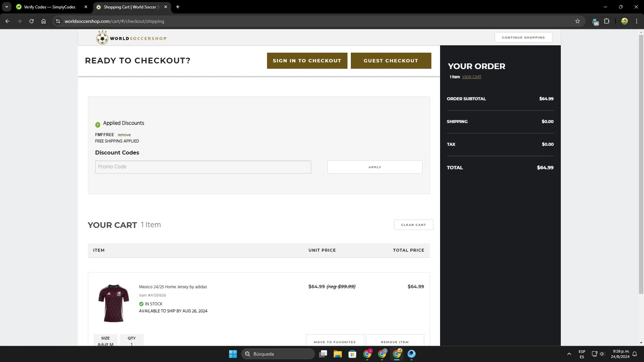The image size is (644, 362).
Task: Open Microsoft Store from taskbar
Action: 352,354
